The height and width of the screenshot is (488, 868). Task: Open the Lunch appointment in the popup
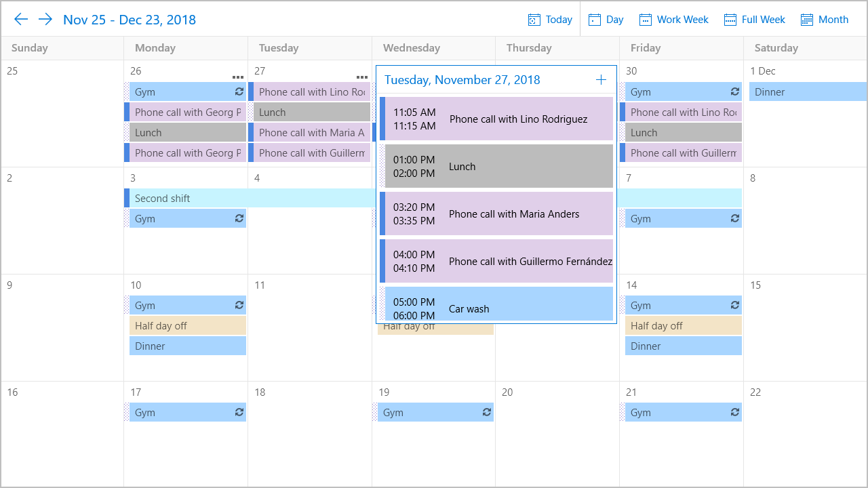click(x=498, y=166)
